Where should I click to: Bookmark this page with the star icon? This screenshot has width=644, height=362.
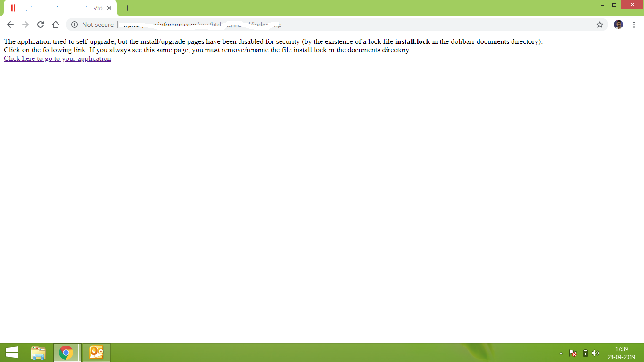pyautogui.click(x=600, y=25)
